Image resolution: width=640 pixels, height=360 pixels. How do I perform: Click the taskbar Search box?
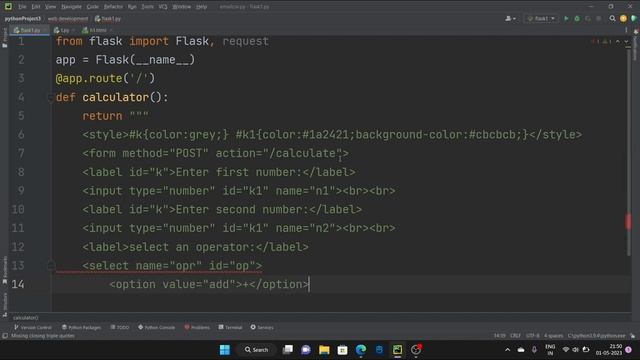click(256, 350)
